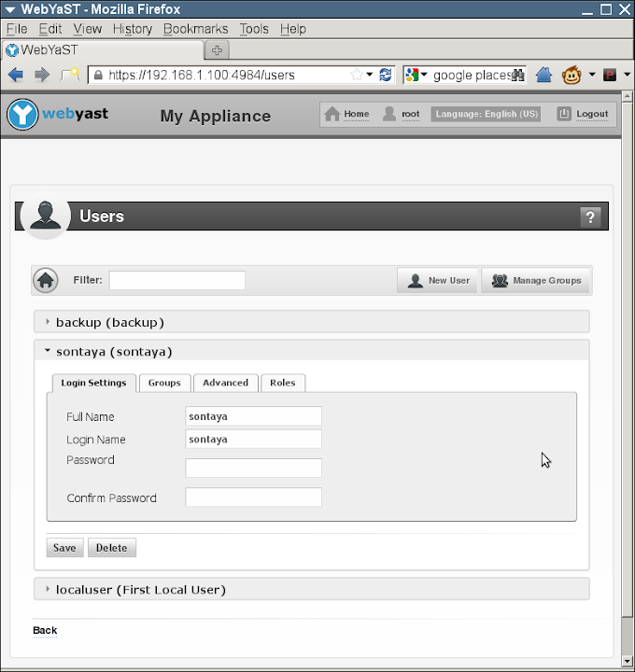Screen dimensions: 635x672
Task: Open a new browser tab
Action: click(x=217, y=50)
